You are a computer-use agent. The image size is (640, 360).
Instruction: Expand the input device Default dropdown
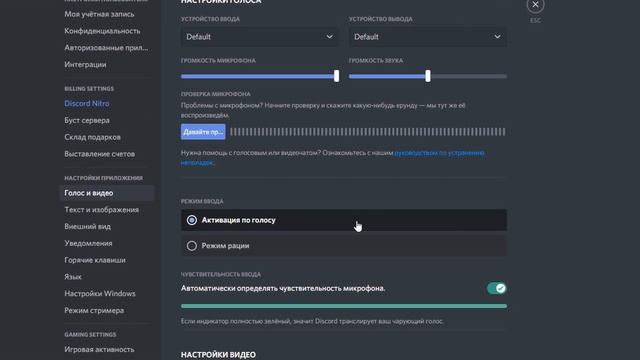pos(260,37)
